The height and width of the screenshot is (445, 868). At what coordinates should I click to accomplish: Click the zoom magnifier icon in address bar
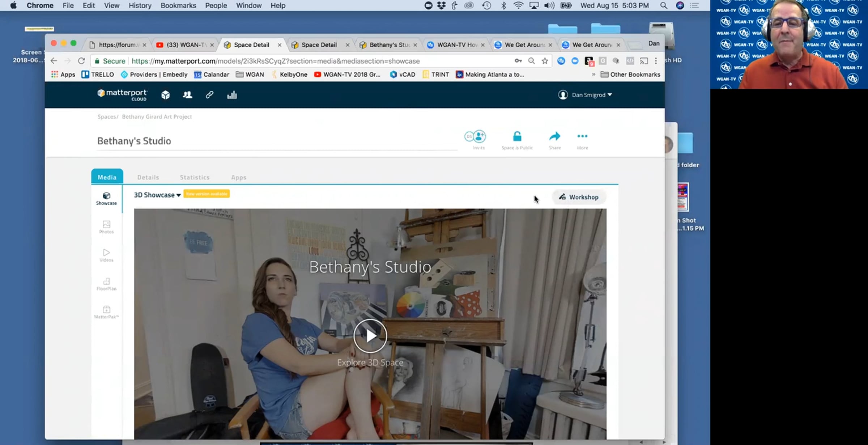point(531,61)
